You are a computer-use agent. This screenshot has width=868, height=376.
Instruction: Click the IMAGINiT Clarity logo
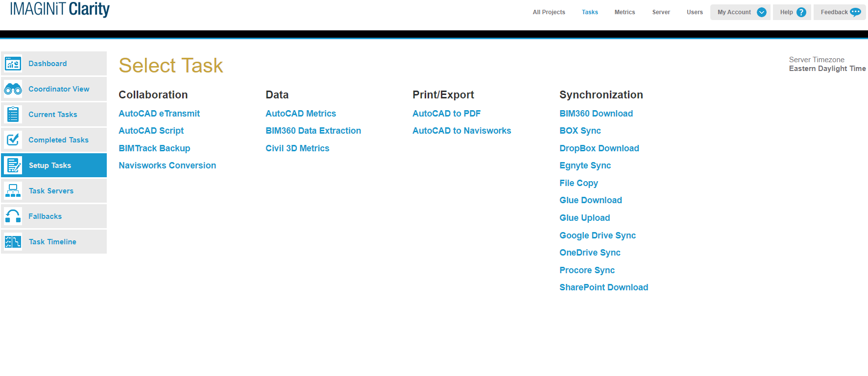point(60,9)
